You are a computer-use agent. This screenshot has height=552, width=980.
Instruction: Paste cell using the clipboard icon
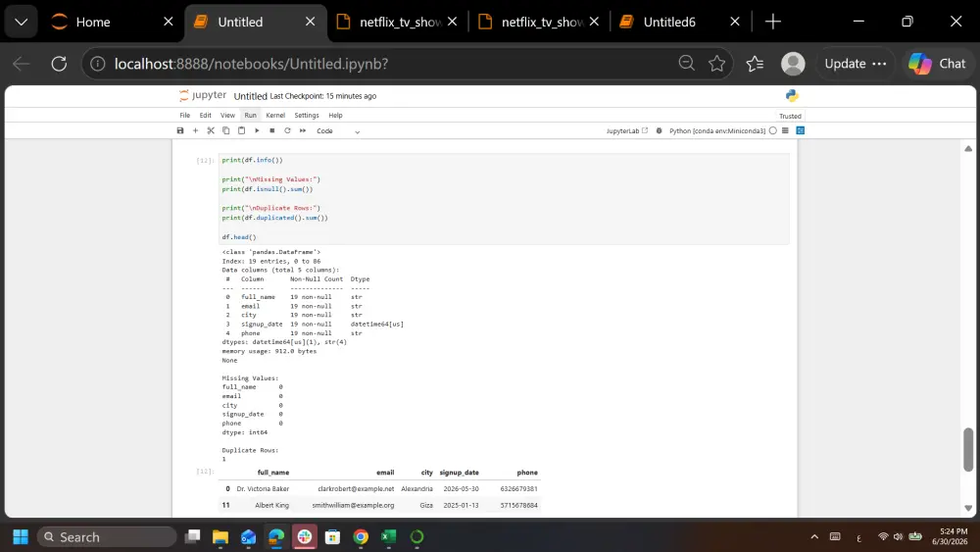point(241,130)
